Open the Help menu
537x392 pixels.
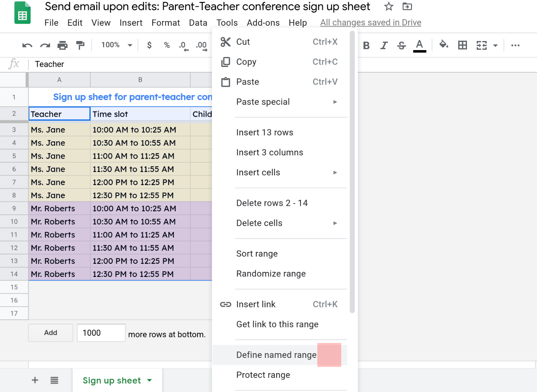[x=298, y=23]
